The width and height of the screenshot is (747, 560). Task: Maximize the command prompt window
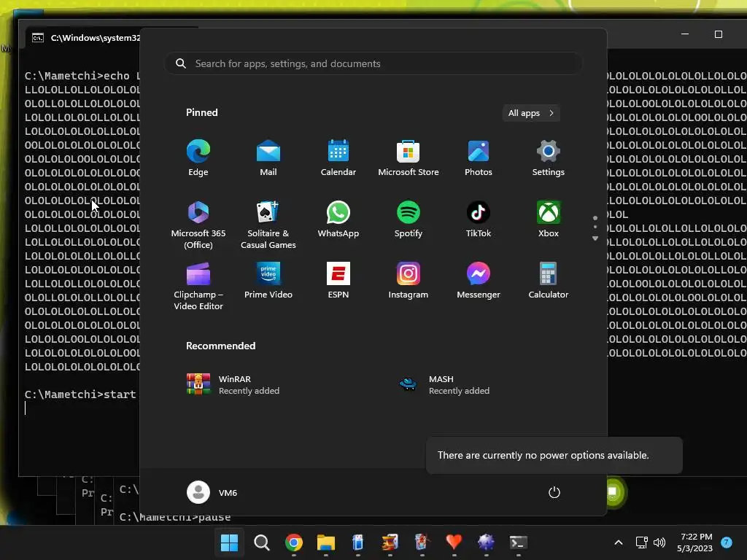tap(719, 34)
